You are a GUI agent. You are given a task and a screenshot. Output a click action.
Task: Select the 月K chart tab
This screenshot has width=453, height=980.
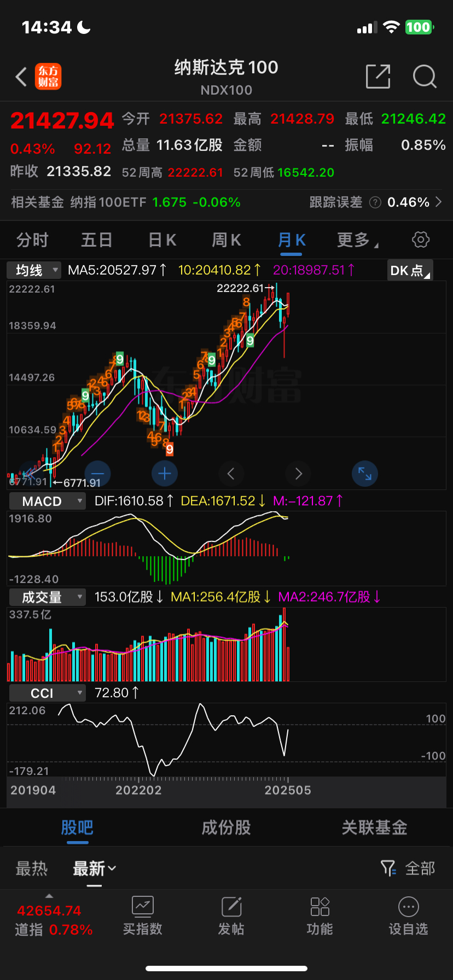(292, 240)
